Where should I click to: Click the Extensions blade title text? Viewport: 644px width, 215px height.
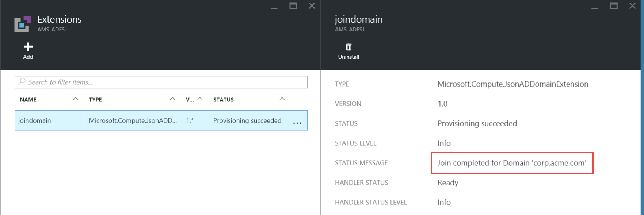point(60,19)
